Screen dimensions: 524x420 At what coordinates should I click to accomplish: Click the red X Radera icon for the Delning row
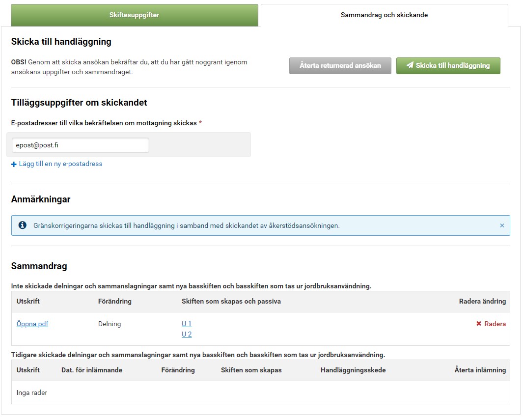(479, 324)
